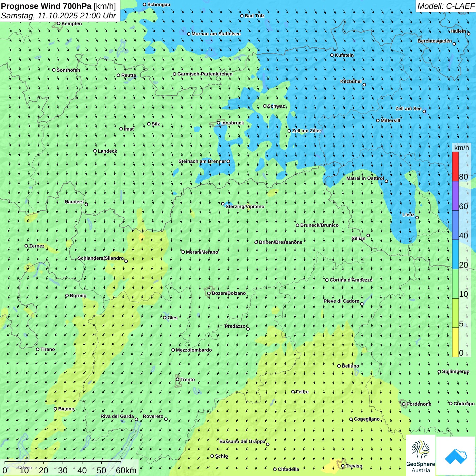Click the Schlanders/Silandro label
Viewport: 476px width, 476px height.
click(x=101, y=258)
